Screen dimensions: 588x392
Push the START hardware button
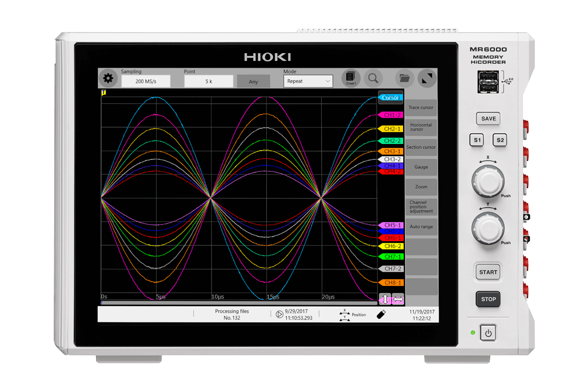pyautogui.click(x=488, y=272)
